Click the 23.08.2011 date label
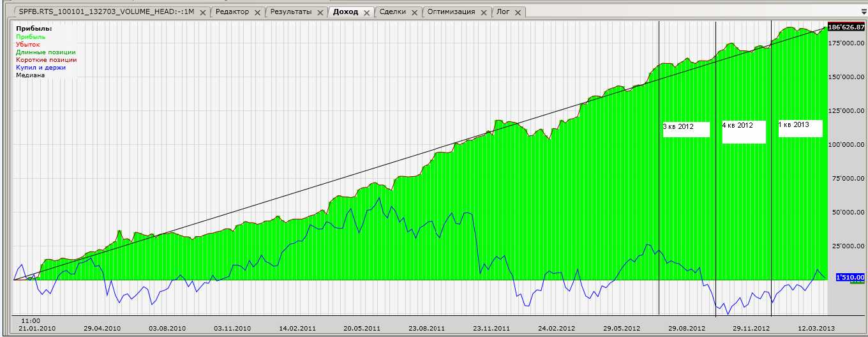 427,329
